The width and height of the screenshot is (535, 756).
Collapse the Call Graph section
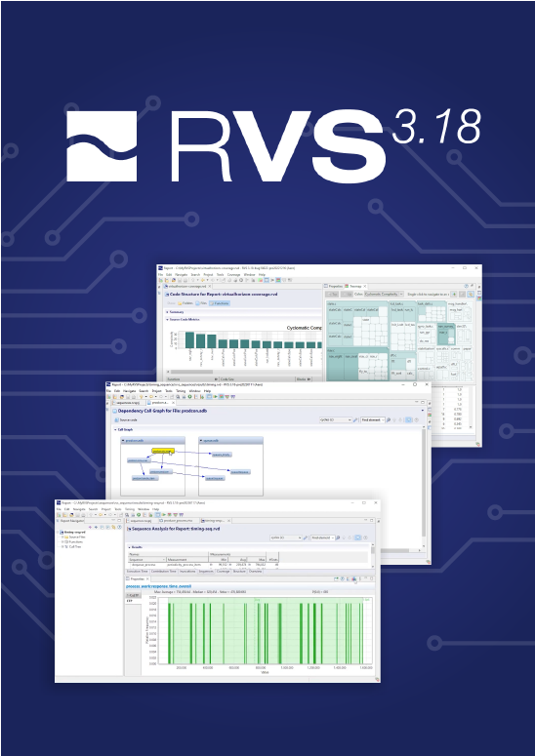[115, 429]
